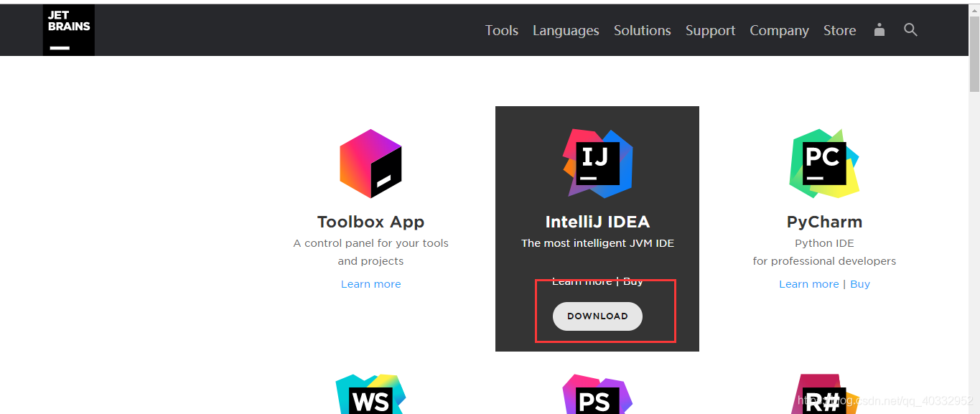Open the Company menu
This screenshot has width=980, height=414.
coord(779,31)
